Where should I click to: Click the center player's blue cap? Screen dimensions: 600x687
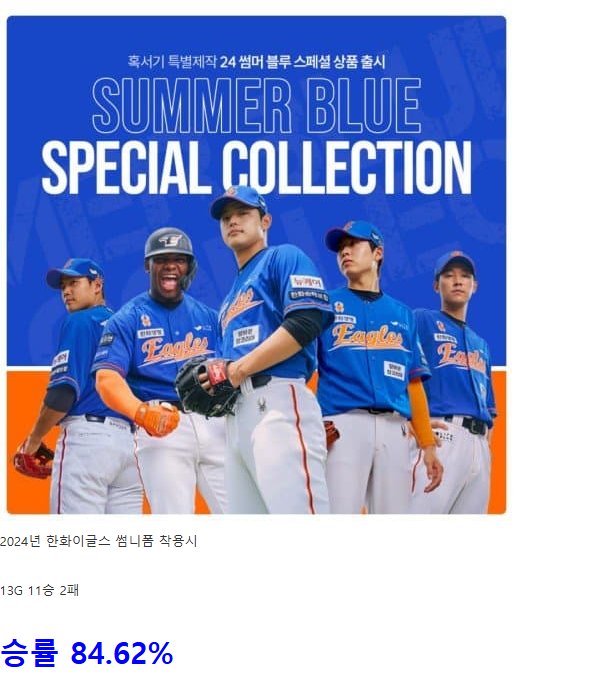pos(238,201)
